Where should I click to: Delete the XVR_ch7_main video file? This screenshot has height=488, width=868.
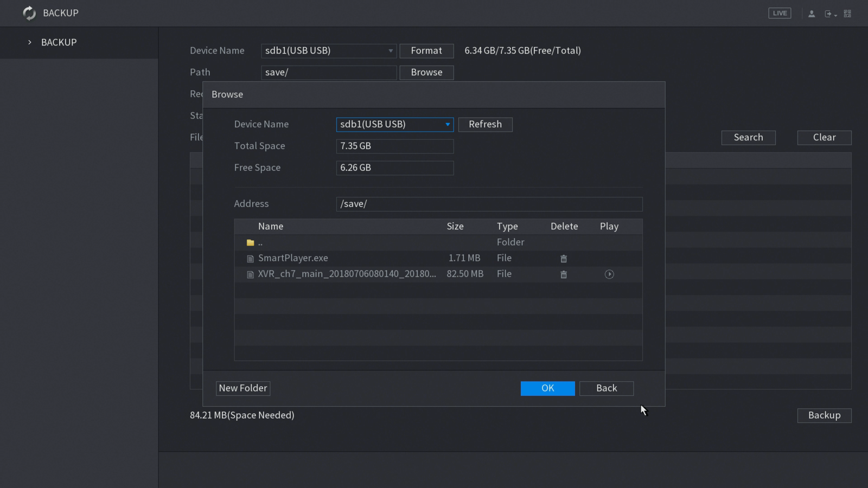[564, 274]
